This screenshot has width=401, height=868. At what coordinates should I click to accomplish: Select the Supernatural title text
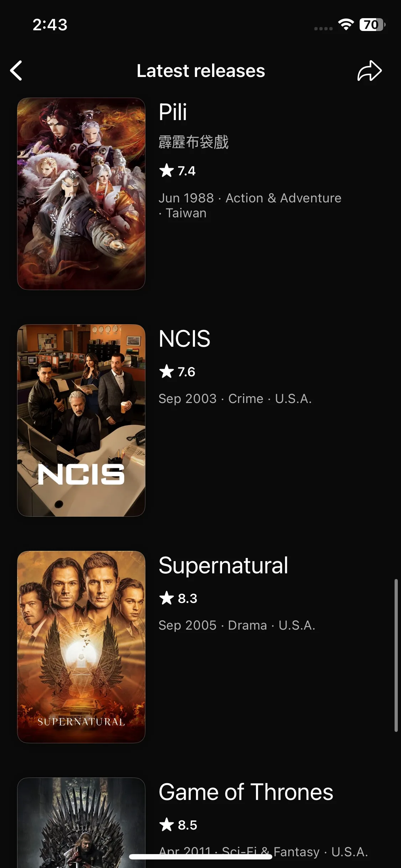pyautogui.click(x=223, y=565)
